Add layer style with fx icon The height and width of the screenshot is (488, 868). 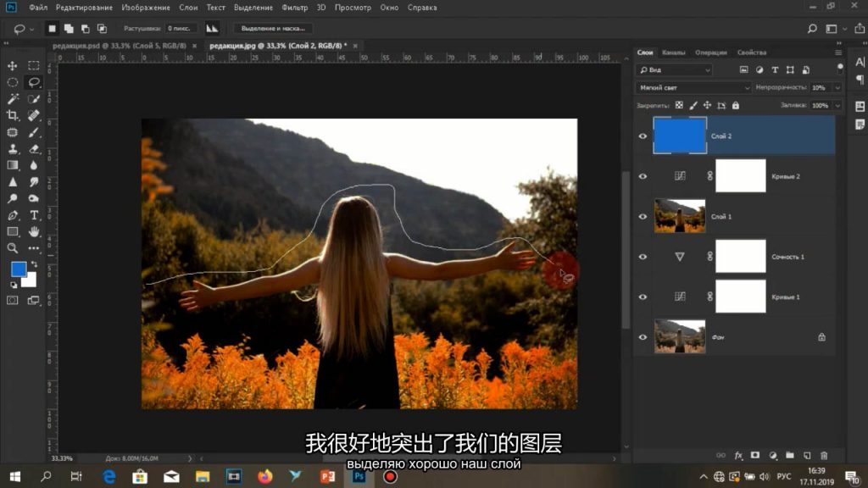coord(738,454)
